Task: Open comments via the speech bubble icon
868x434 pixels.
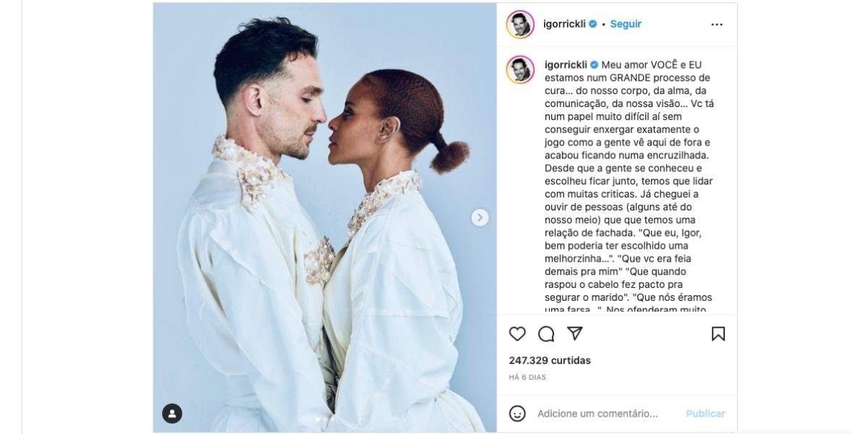Action: 546,333
